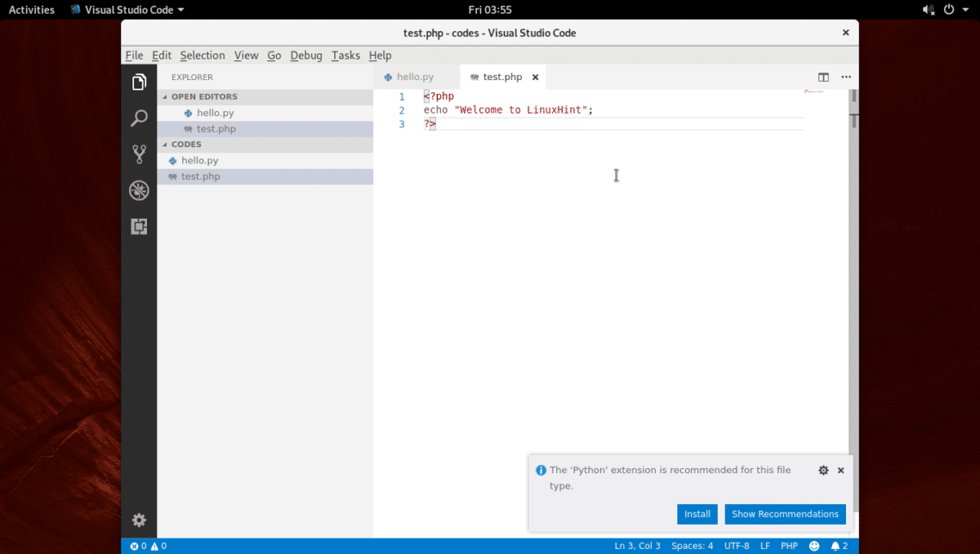
Task: Click Install in the Python notification
Action: 696,514
